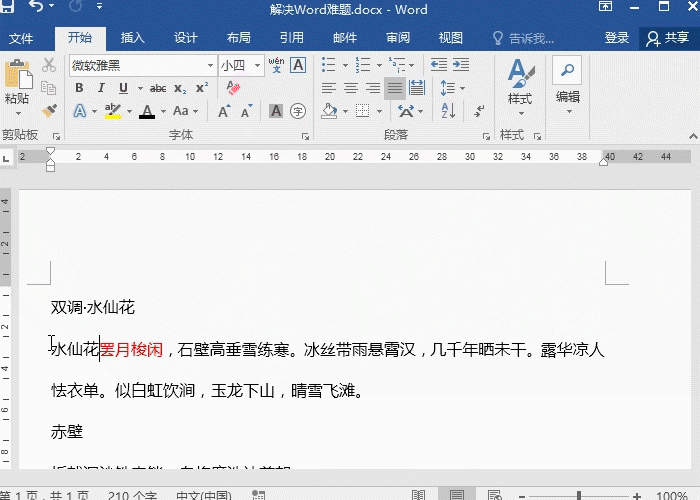Screen dimensions: 700x500
Task: Toggle Justify alignment button
Action: 395,88
